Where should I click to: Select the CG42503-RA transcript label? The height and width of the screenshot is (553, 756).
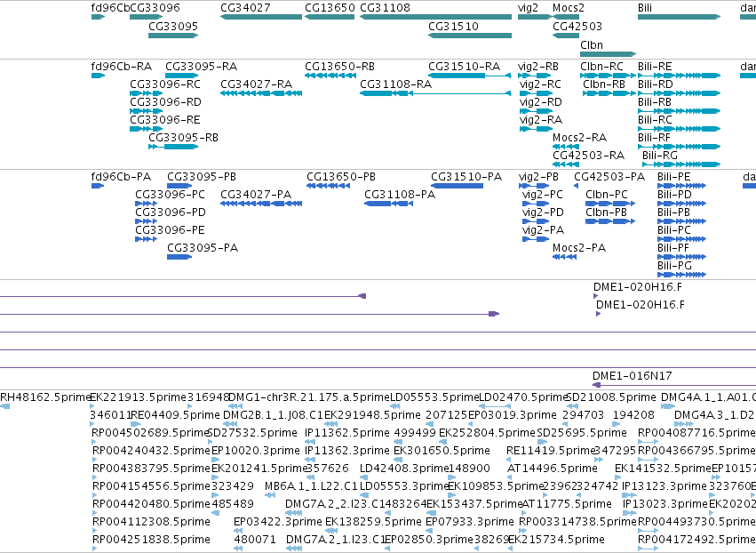pyautogui.click(x=588, y=156)
